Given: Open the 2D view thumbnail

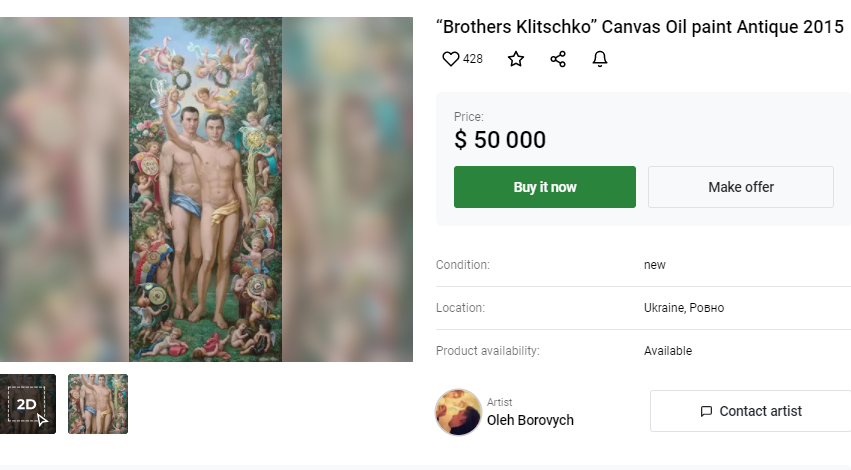Looking at the screenshot, I should coord(27,404).
